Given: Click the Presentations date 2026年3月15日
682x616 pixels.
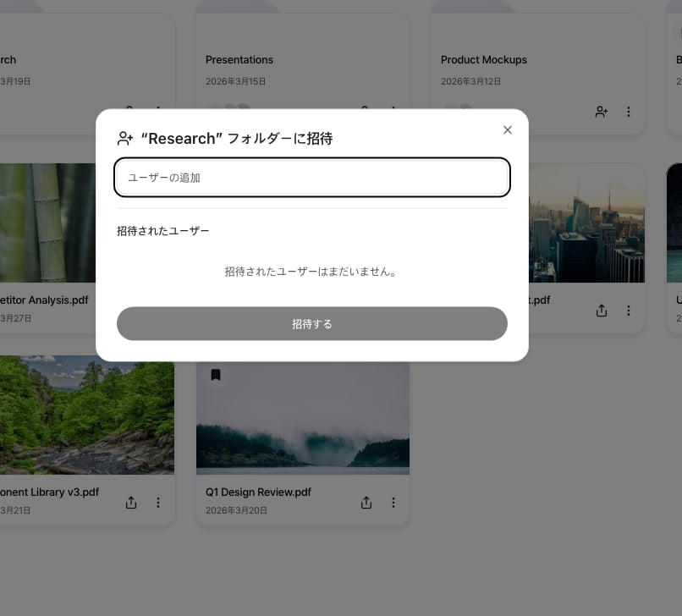Looking at the screenshot, I should (235, 81).
